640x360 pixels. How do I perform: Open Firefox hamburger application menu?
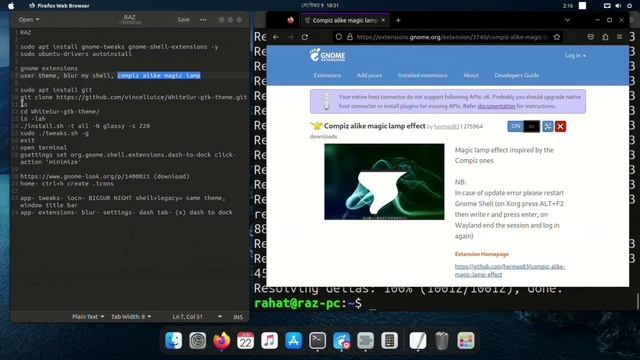[620, 37]
